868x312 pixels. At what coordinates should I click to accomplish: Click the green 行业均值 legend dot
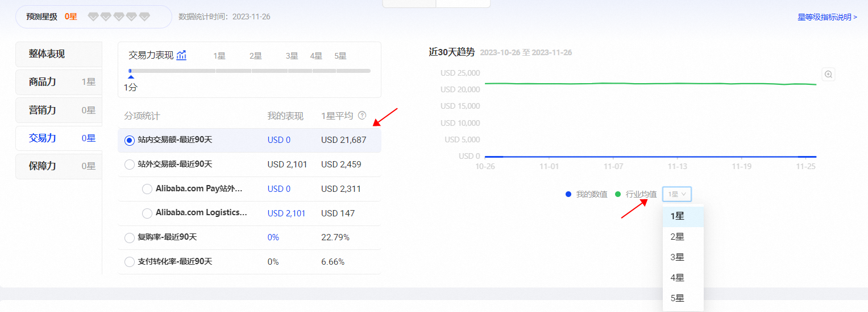618,194
